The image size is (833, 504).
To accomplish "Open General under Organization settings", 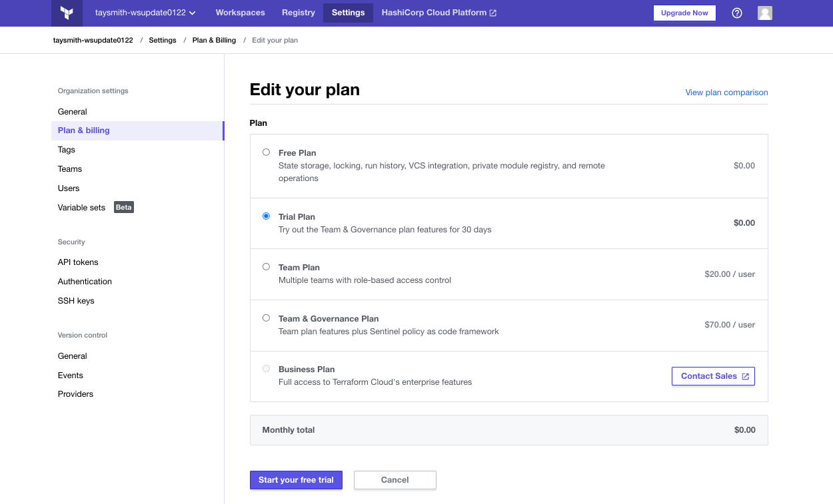I will click(x=73, y=112).
